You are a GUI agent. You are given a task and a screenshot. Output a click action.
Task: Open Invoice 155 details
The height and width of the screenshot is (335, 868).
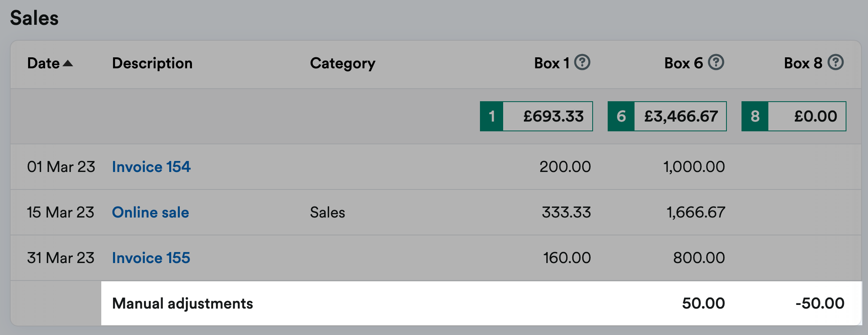click(151, 257)
